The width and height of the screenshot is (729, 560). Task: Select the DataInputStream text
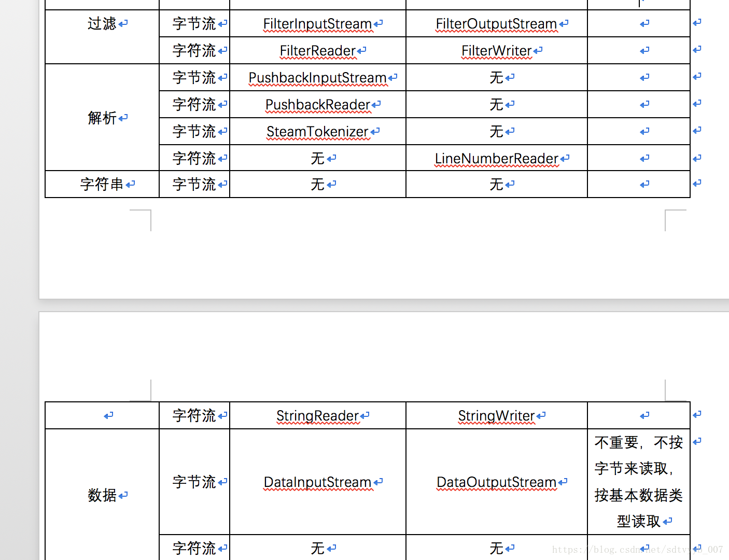tap(317, 482)
